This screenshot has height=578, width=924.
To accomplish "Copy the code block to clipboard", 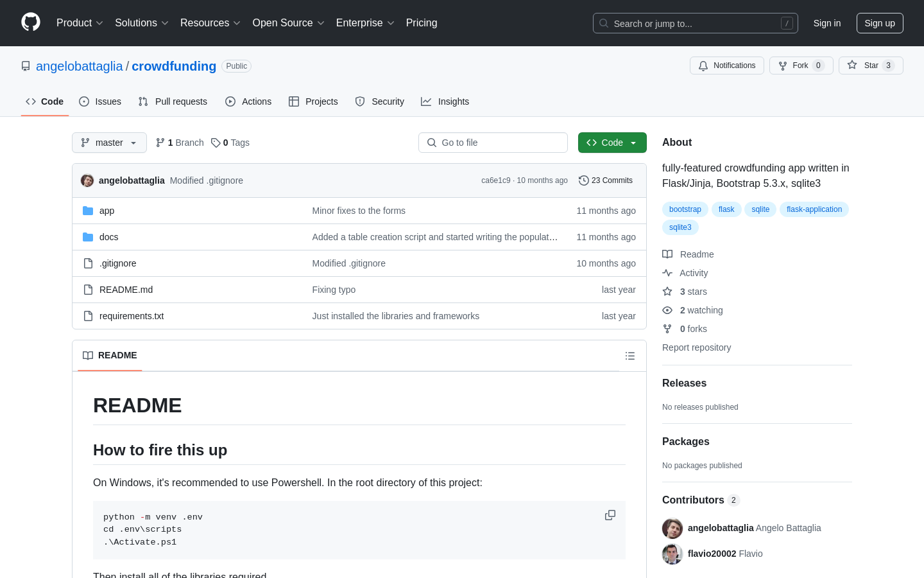I will (x=610, y=515).
